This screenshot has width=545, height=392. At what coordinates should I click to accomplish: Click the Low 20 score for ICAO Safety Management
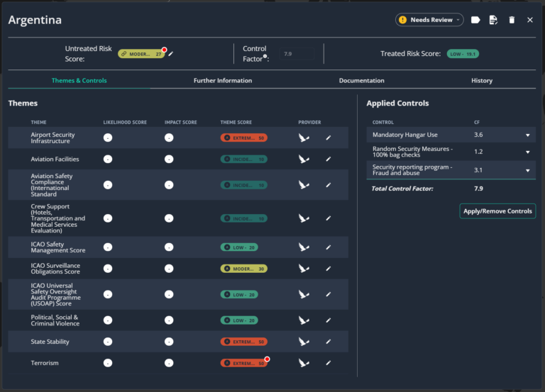click(x=239, y=247)
